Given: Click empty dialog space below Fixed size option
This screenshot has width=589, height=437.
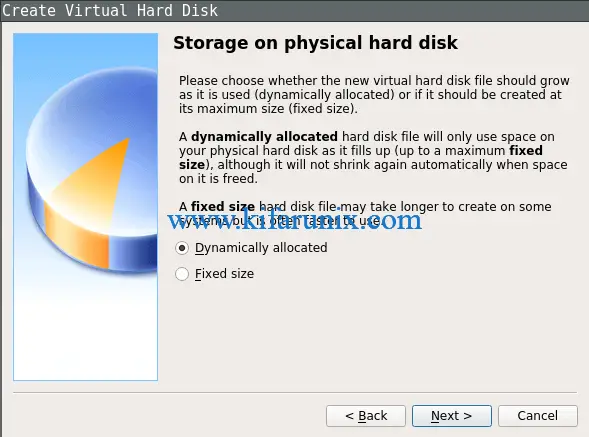Looking at the screenshot, I should point(374,334).
